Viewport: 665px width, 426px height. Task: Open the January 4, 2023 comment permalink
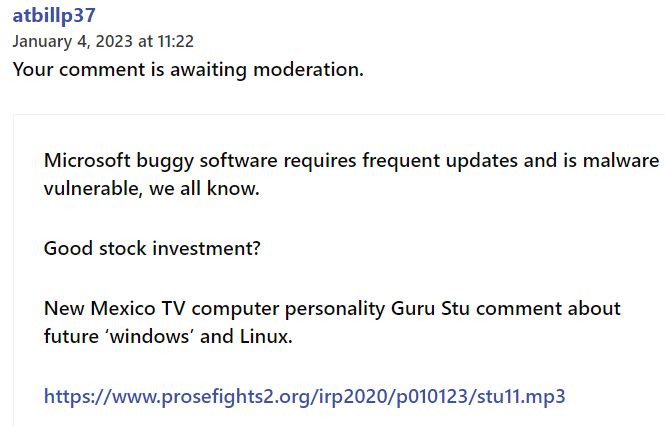tap(103, 42)
